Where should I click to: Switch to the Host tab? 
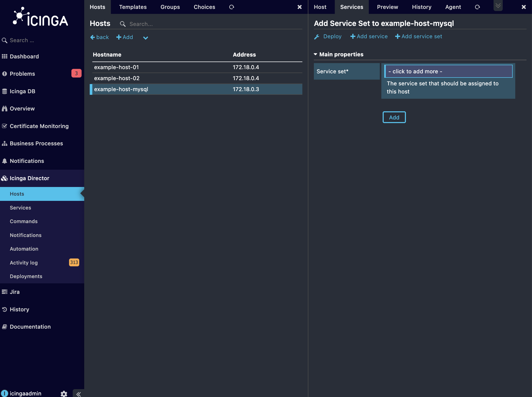pyautogui.click(x=320, y=7)
